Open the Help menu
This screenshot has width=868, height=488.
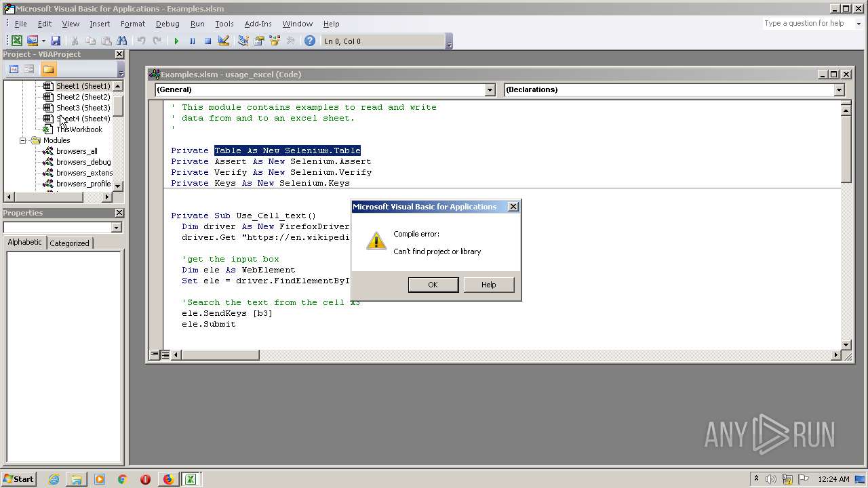click(x=331, y=24)
